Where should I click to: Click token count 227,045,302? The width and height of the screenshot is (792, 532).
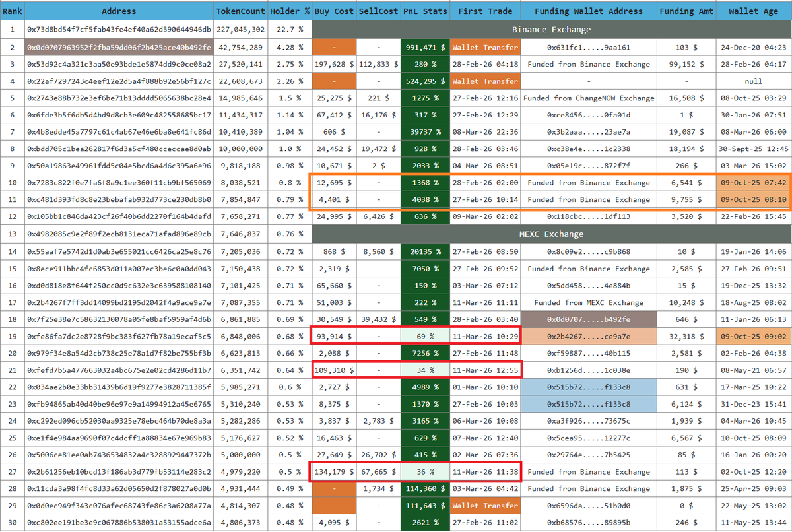240,30
